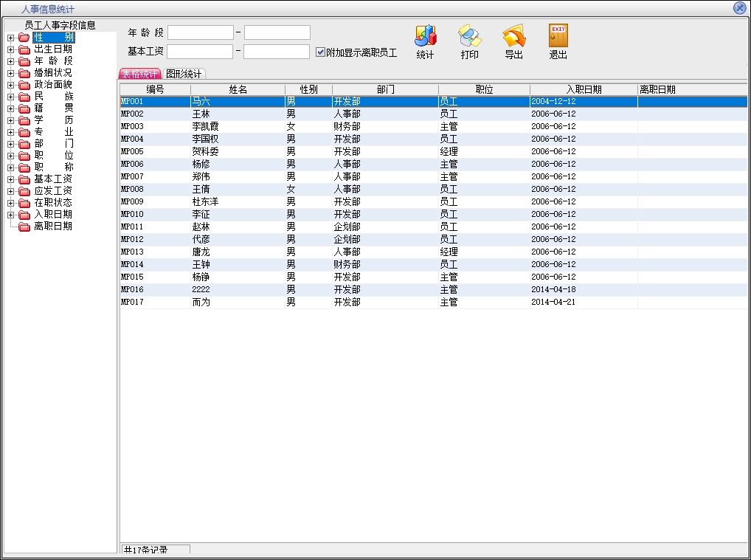Select the 表格统计 tab
Image resolution: width=751 pixels, height=560 pixels.
click(x=139, y=74)
